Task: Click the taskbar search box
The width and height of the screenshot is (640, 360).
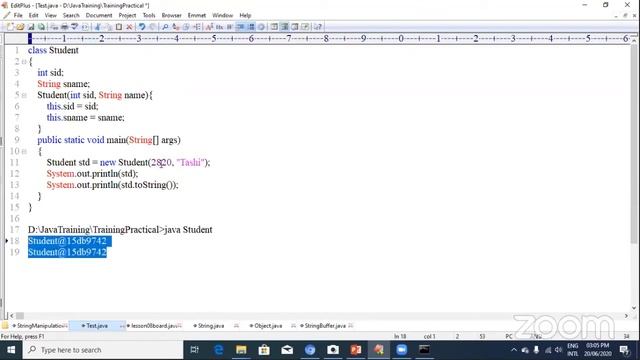Action: coord(103,350)
